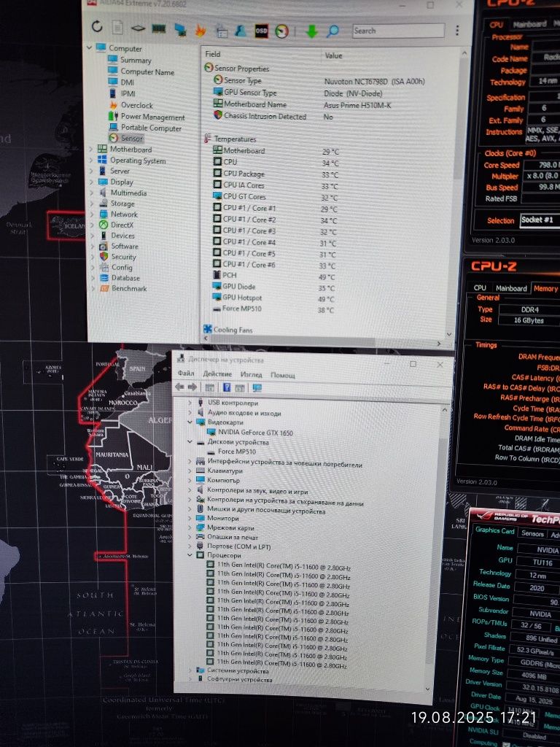
Task: Collapse the Процесори node
Action: [190, 555]
